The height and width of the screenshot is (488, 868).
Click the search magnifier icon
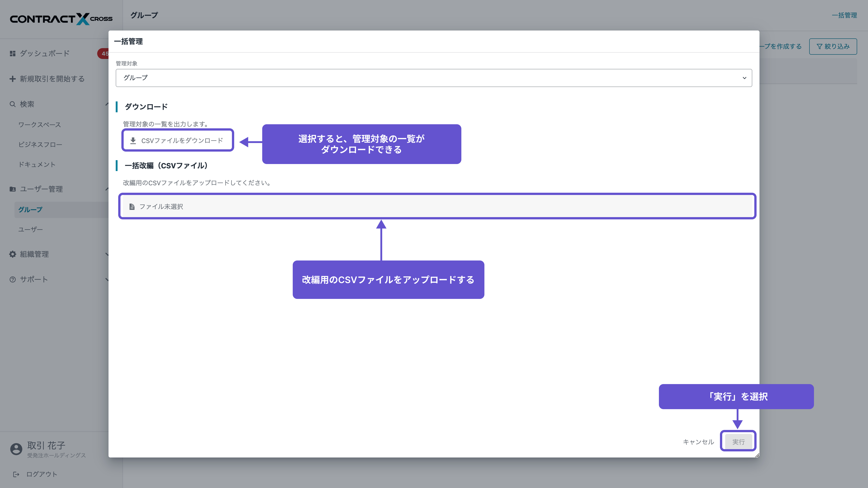12,104
